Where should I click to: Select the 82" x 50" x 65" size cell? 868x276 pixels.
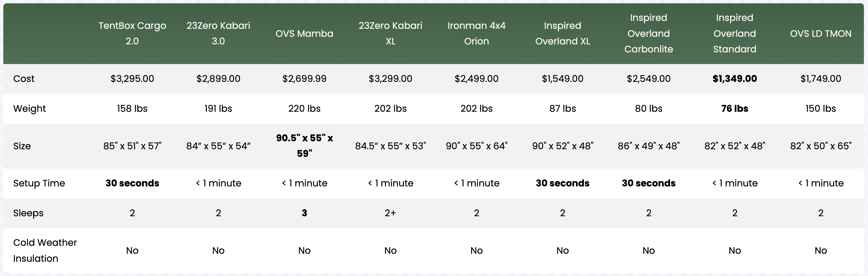[821, 146]
